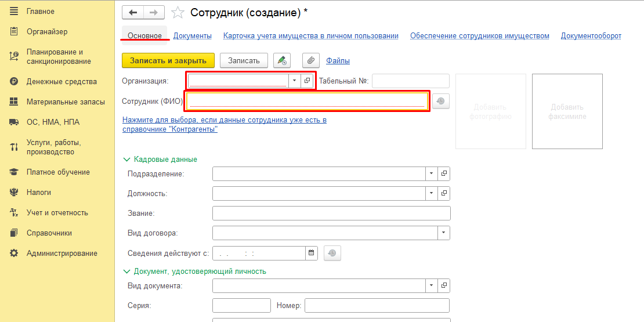Click the Записать button
Screen dimensions: 644x322
click(244, 60)
